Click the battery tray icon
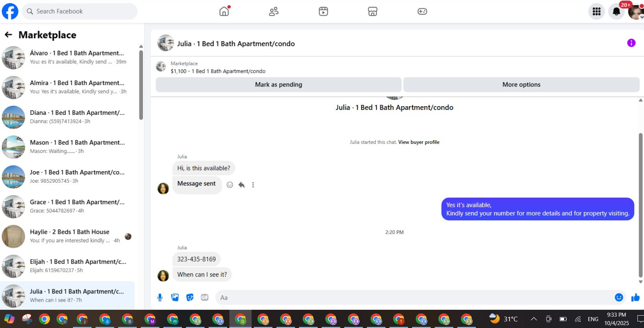The image size is (644, 328). click(563, 319)
